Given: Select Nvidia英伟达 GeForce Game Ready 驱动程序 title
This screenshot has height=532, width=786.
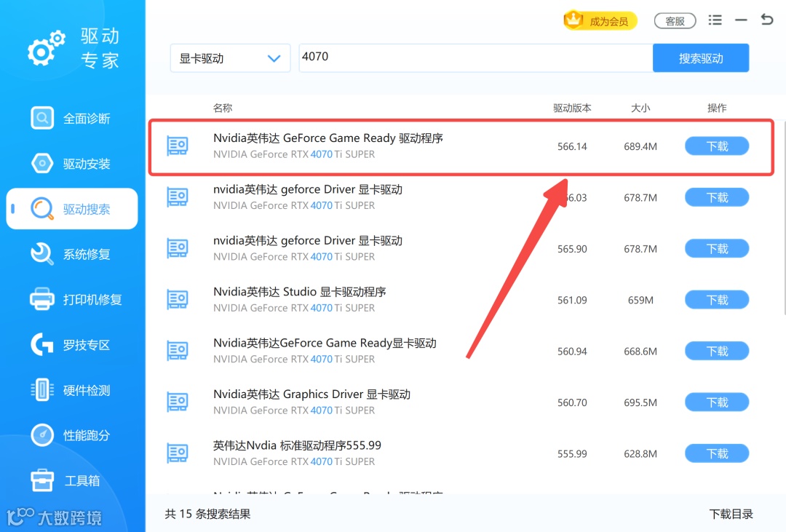Looking at the screenshot, I should [x=327, y=138].
